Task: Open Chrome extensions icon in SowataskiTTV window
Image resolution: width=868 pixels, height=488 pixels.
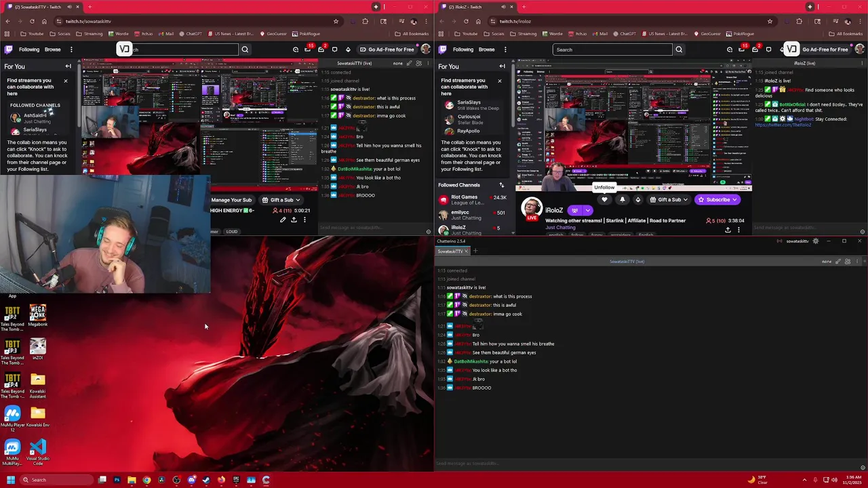Action: [365, 21]
